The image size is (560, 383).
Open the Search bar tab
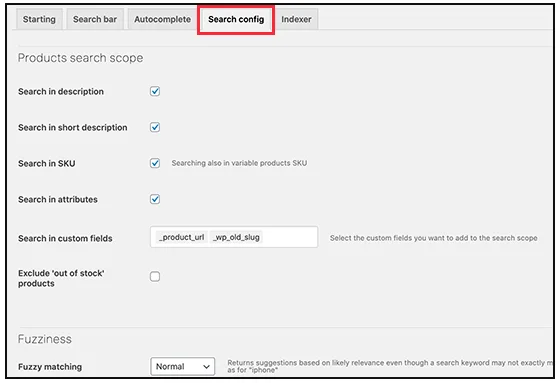tap(95, 19)
